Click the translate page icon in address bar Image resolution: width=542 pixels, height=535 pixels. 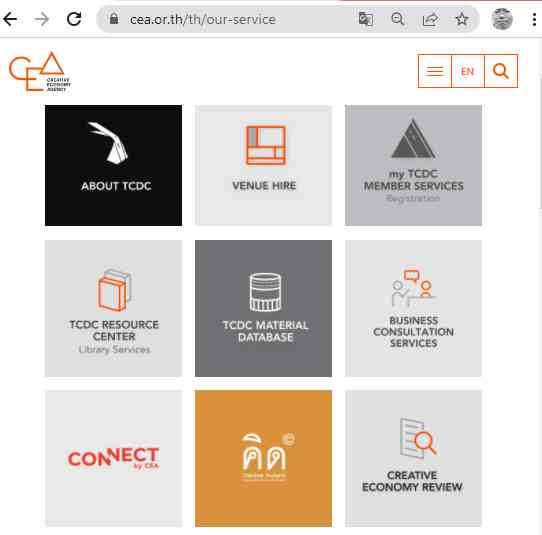[x=366, y=19]
